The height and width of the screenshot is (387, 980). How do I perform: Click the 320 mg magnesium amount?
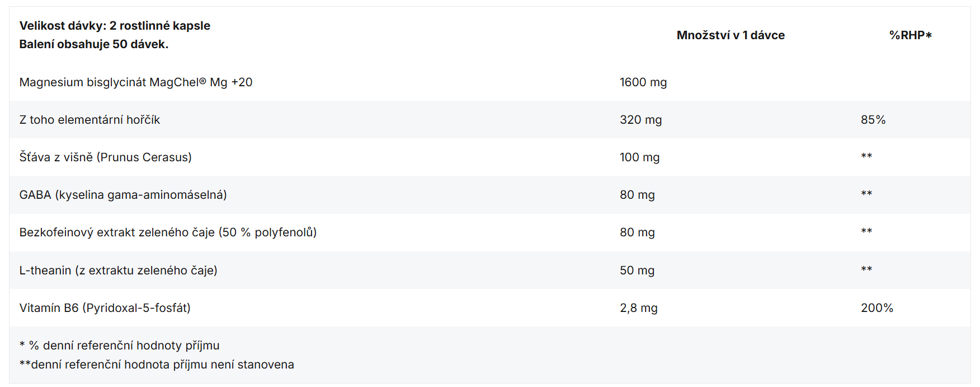pyautogui.click(x=640, y=120)
